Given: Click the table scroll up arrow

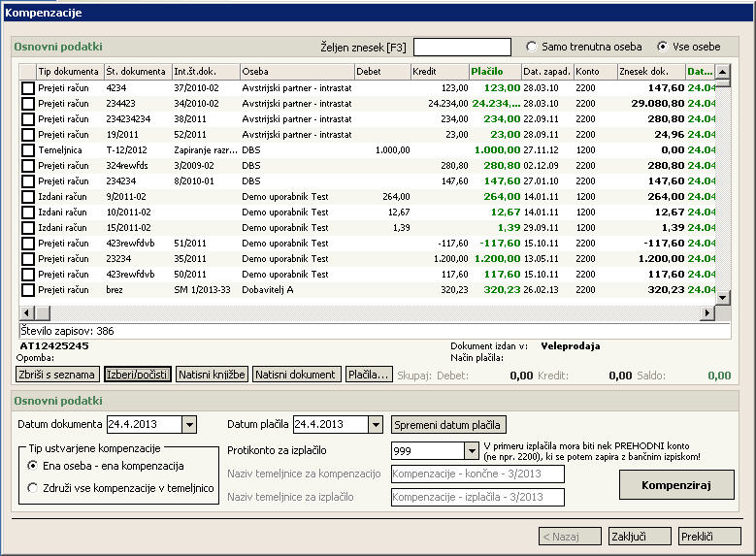Looking at the screenshot, I should [722, 72].
